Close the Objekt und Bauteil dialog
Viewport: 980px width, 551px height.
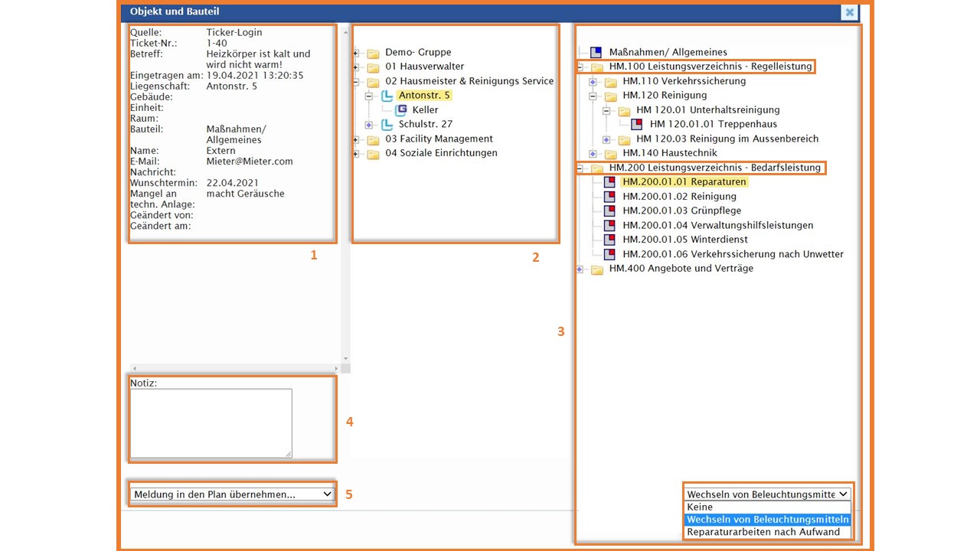pyautogui.click(x=849, y=12)
